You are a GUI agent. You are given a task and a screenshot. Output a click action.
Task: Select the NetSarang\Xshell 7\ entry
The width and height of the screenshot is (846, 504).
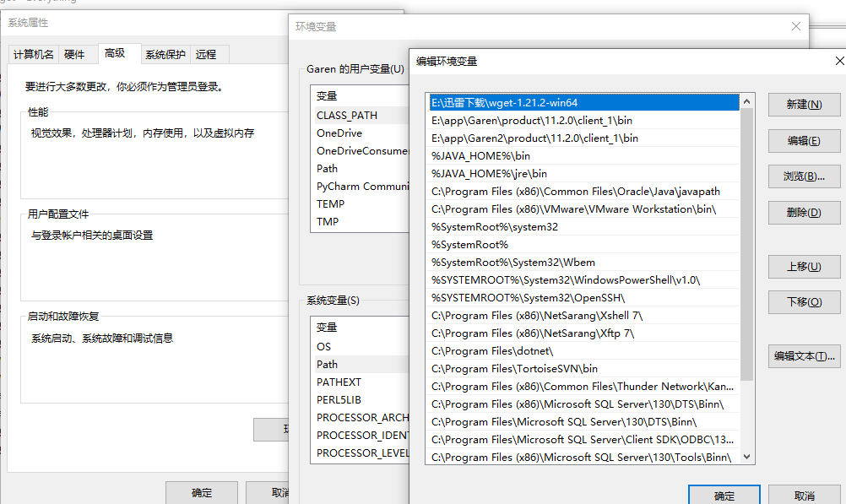click(583, 316)
